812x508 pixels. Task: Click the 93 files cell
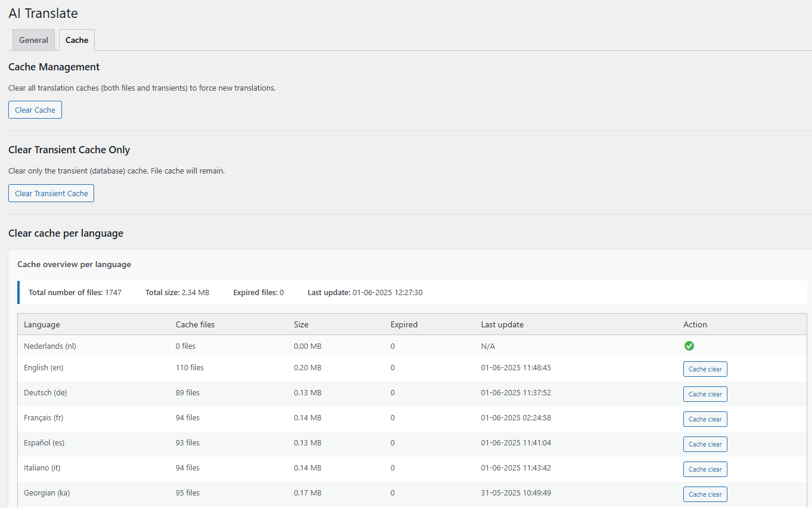pyautogui.click(x=188, y=442)
